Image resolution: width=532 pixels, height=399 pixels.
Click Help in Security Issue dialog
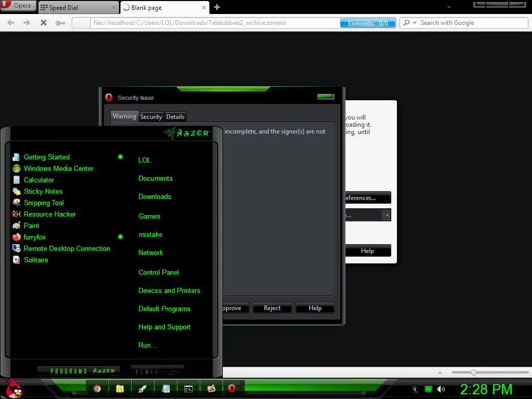coord(315,308)
